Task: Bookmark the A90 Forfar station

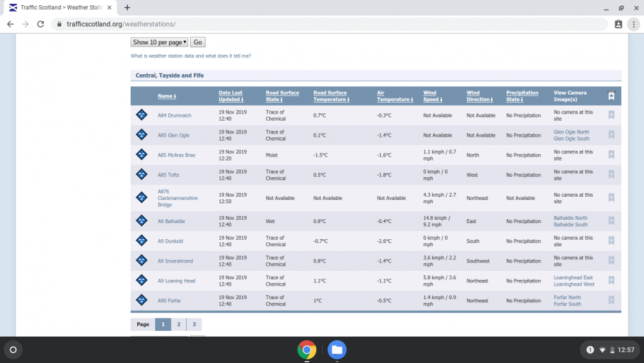Action: coord(611,300)
